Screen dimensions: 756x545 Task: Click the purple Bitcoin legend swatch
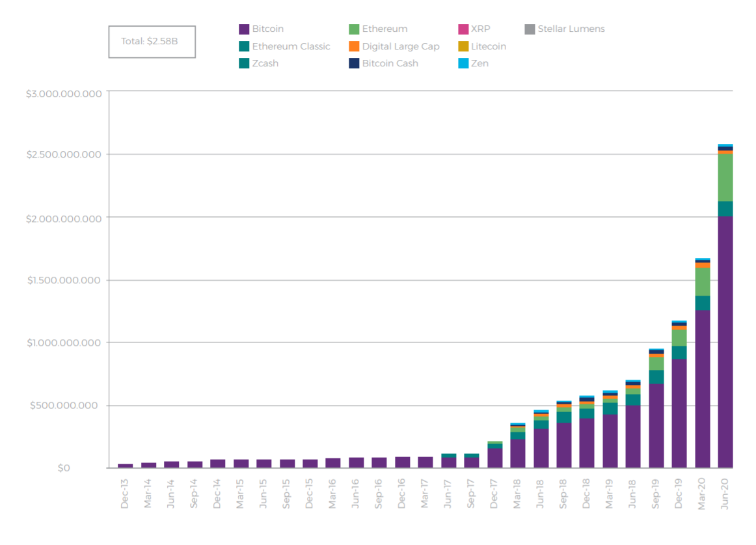coord(244,29)
